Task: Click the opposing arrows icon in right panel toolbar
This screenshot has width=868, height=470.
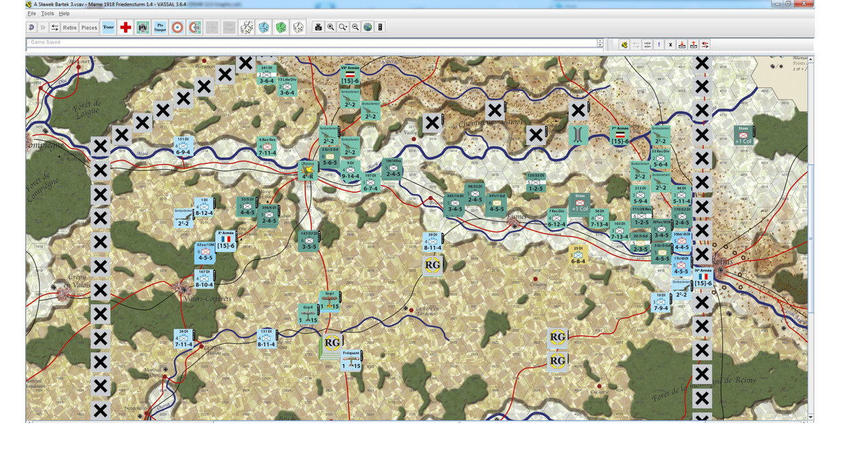Action: tap(648, 45)
